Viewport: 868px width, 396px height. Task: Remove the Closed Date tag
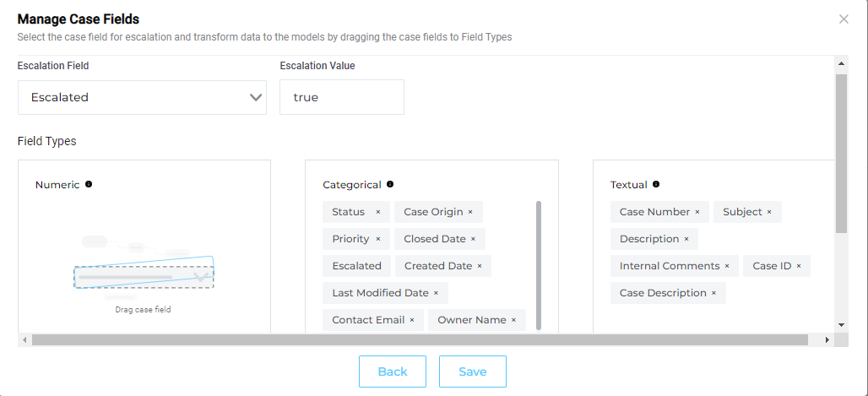tap(473, 239)
